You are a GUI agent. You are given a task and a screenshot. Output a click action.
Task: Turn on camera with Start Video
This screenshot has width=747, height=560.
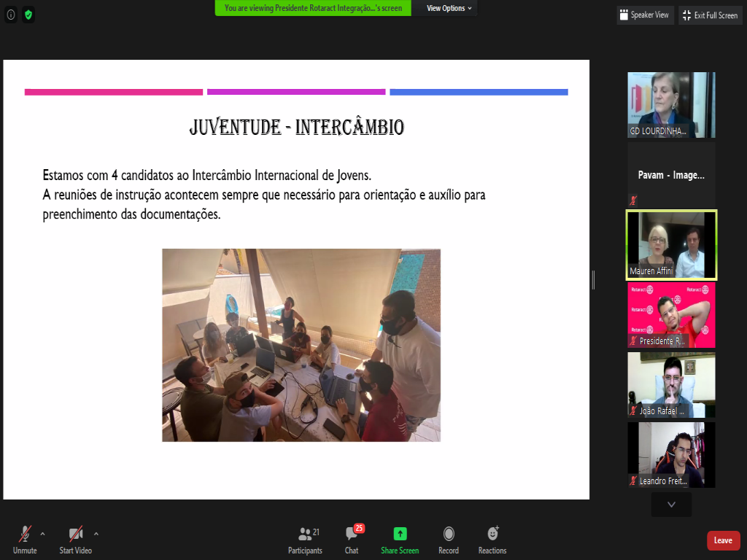75,534
